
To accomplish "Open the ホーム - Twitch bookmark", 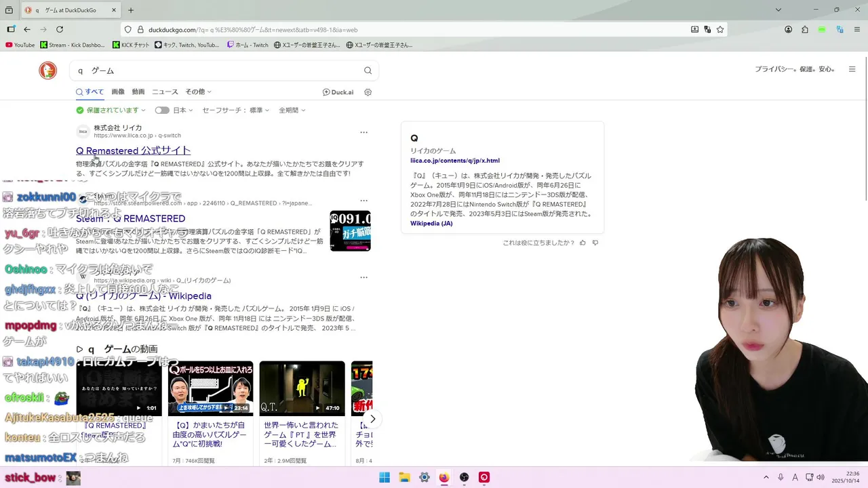I will click(x=248, y=45).
